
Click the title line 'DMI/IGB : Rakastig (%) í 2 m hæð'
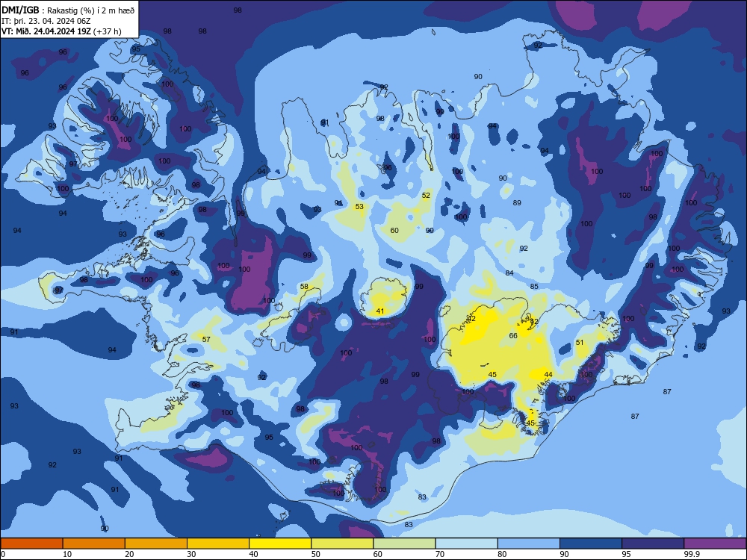click(68, 10)
